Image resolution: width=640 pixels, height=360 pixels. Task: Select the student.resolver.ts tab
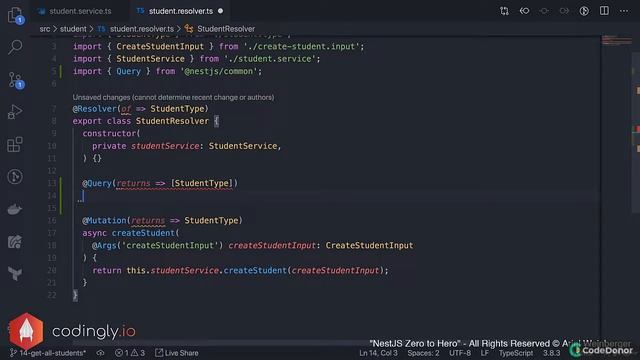(x=180, y=11)
